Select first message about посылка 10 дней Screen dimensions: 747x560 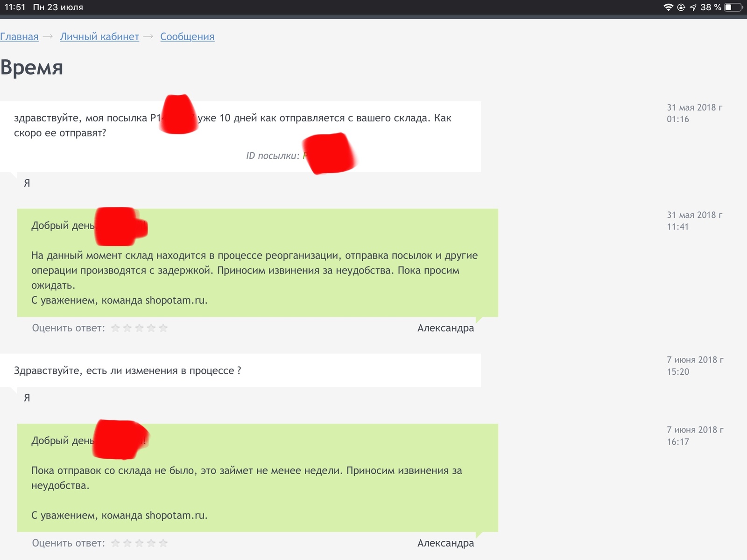[233, 125]
